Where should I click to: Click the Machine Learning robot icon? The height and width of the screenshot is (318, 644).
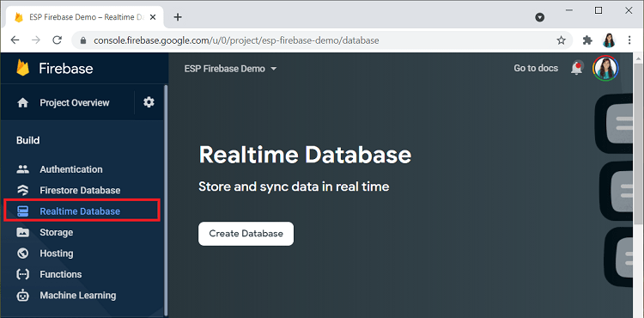point(23,296)
